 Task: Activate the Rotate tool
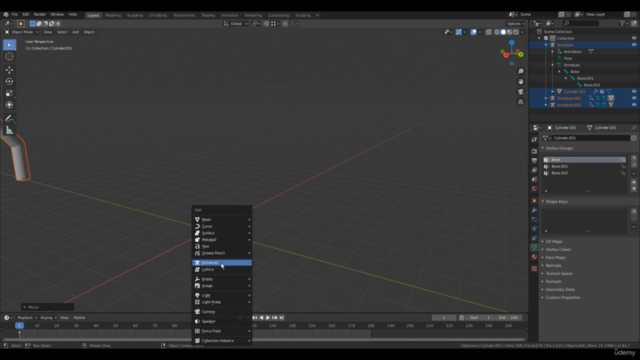click(x=9, y=82)
